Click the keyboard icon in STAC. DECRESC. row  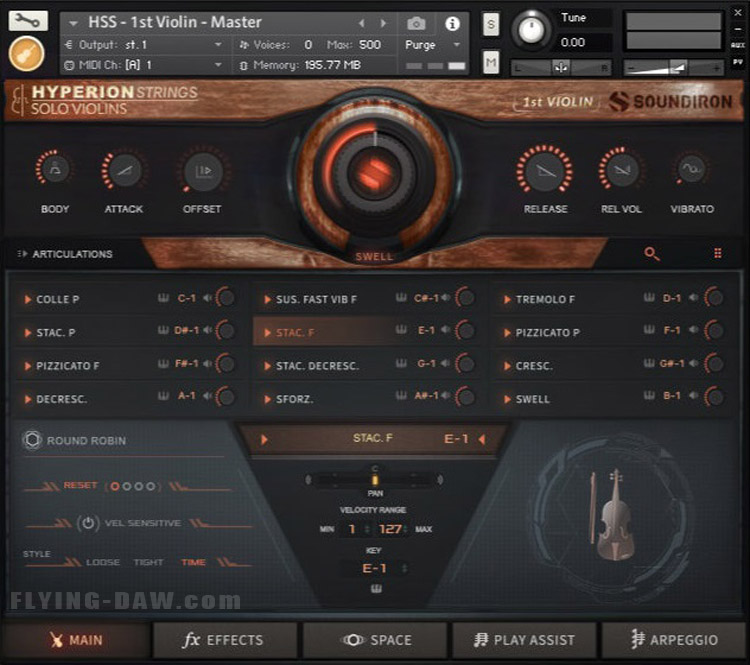[x=401, y=364]
